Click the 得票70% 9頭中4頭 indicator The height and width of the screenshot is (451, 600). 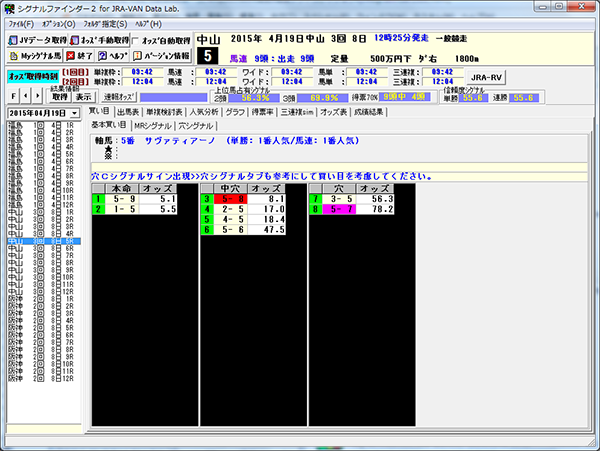[405, 97]
